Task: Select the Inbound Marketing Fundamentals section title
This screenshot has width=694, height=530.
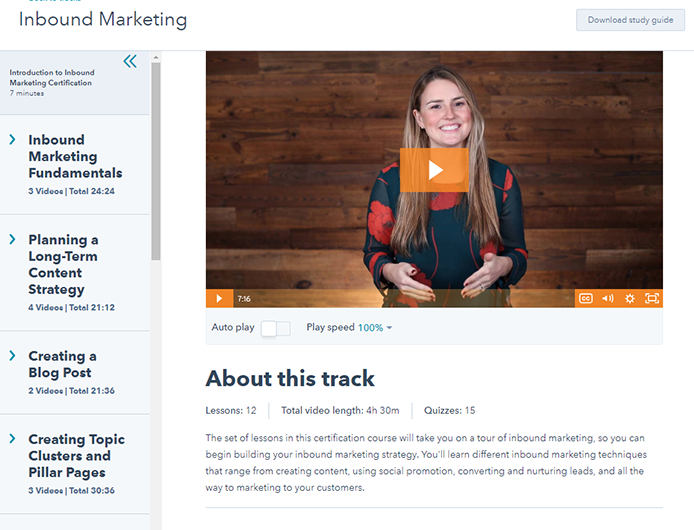Action: click(x=75, y=156)
